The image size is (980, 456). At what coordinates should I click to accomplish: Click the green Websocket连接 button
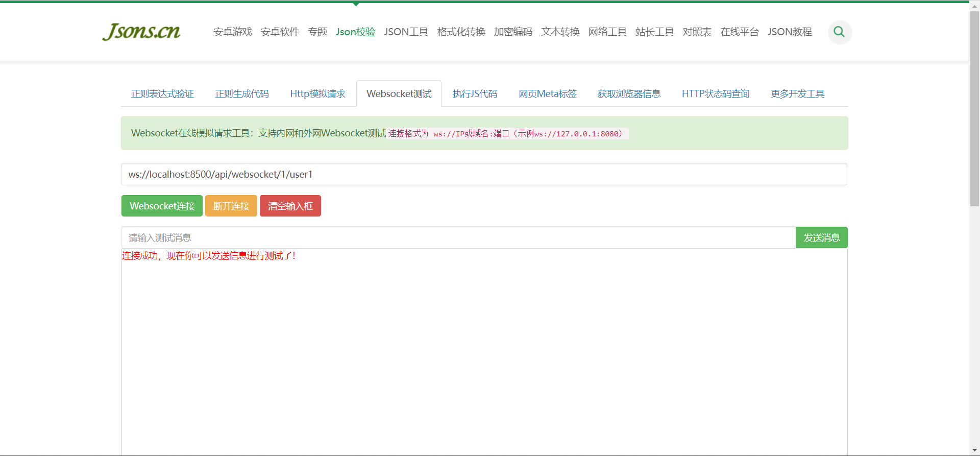coord(162,206)
